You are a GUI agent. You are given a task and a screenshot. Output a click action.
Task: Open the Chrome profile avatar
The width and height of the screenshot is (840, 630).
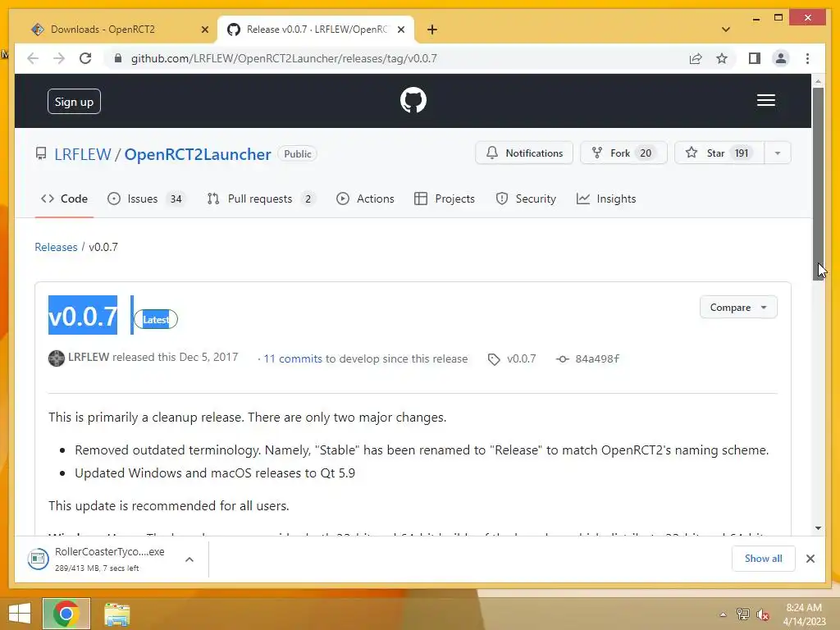(x=781, y=58)
